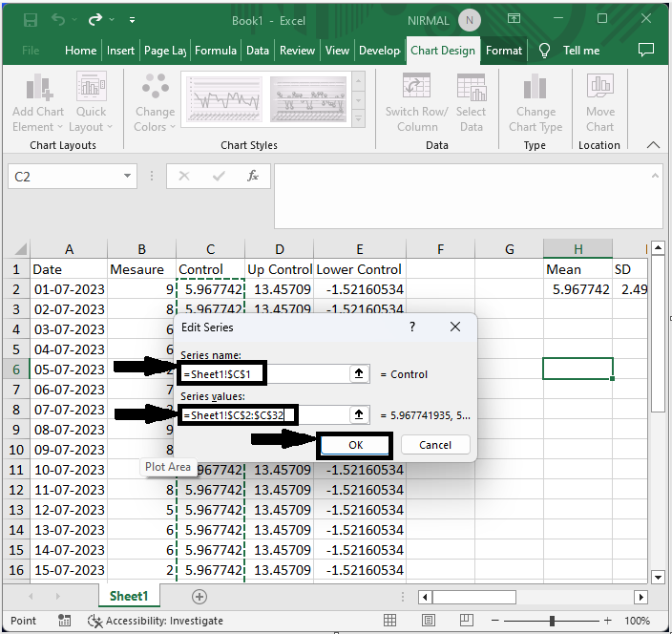This screenshot has height=634, width=672.
Task: Collapse the ribbon with the chevron arrow
Action: pos(653,145)
